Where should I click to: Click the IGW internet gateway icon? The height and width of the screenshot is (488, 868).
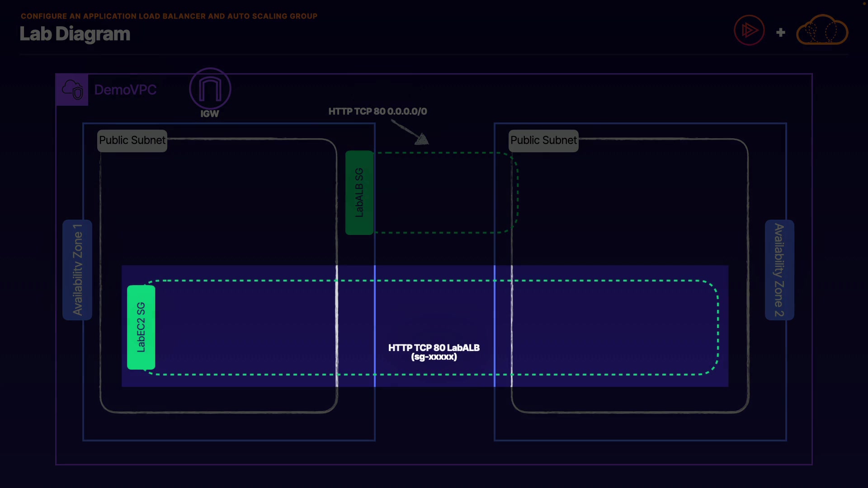pos(210,89)
